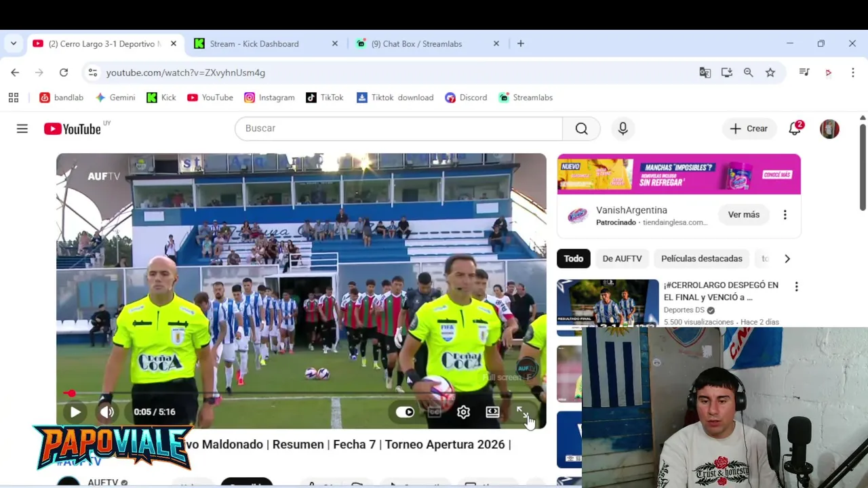Open the apps grid in bookmarks bar
This screenshot has width=868, height=488.
(14, 98)
